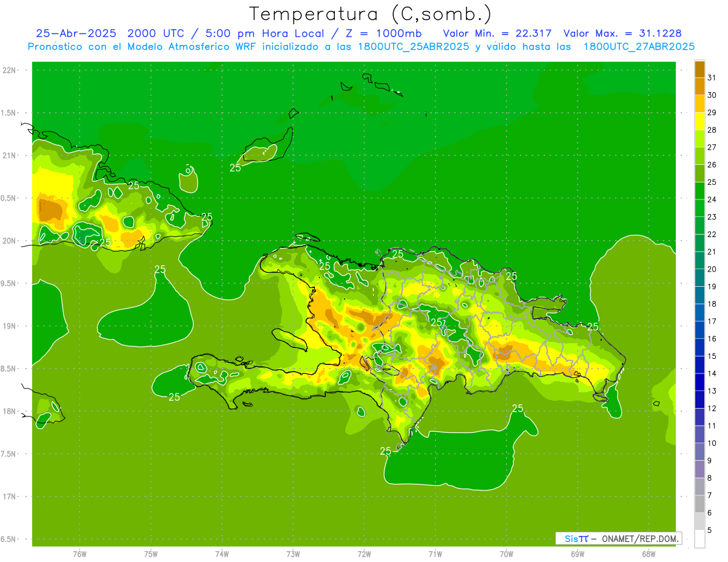Click the "26" value on color scale
This screenshot has height=562, width=728.
712,165
